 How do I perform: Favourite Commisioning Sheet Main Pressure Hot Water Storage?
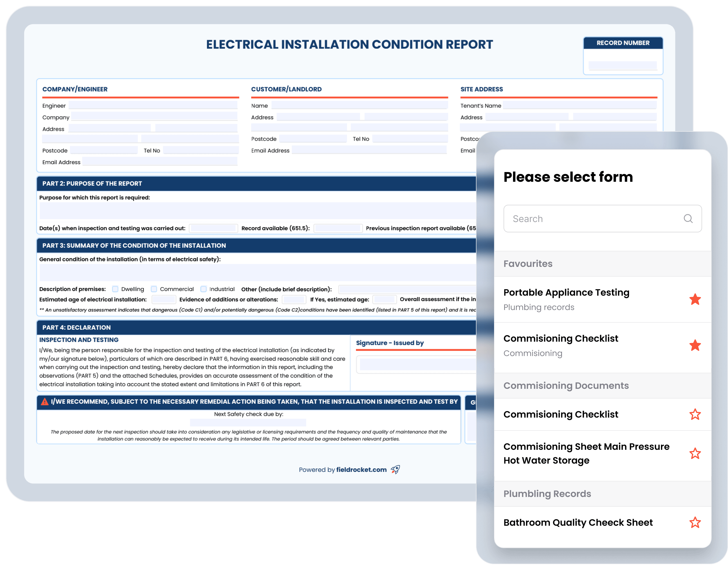coord(695,453)
